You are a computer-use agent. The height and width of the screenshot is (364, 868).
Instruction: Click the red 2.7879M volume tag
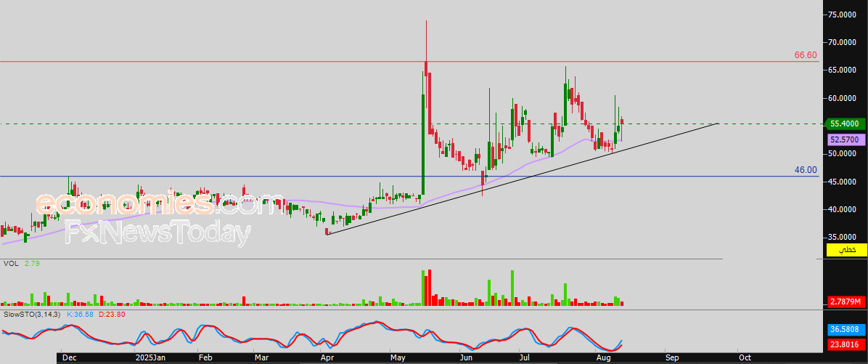point(846,302)
